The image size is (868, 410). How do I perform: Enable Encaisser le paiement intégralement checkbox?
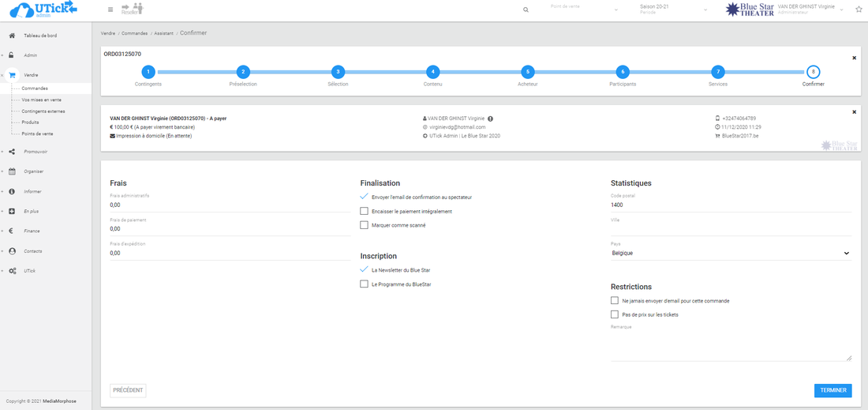[364, 211]
